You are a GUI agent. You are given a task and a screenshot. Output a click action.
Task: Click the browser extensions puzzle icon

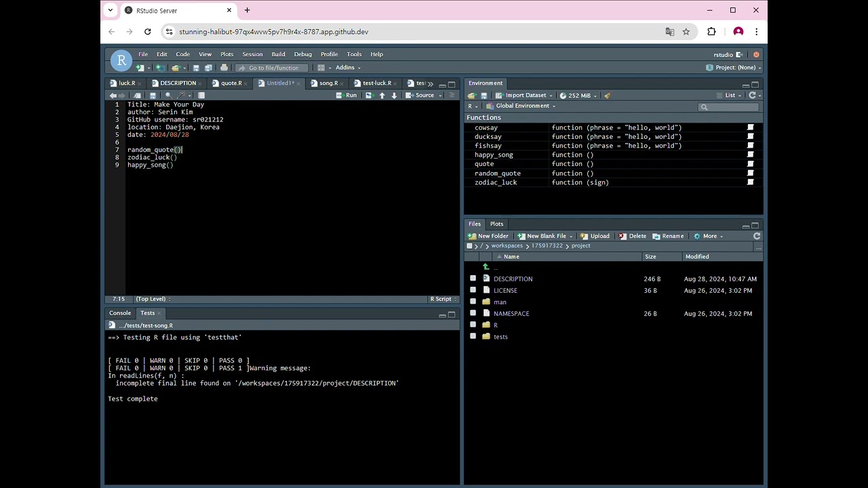tap(711, 32)
